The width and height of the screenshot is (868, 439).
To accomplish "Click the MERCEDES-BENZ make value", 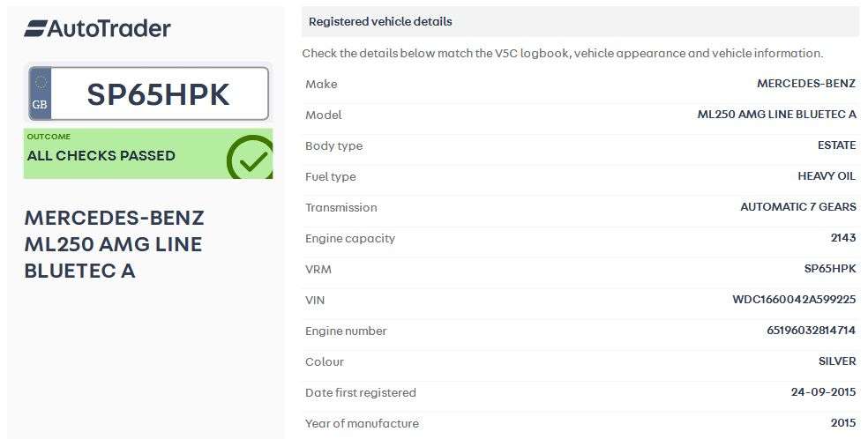I will 805,84.
